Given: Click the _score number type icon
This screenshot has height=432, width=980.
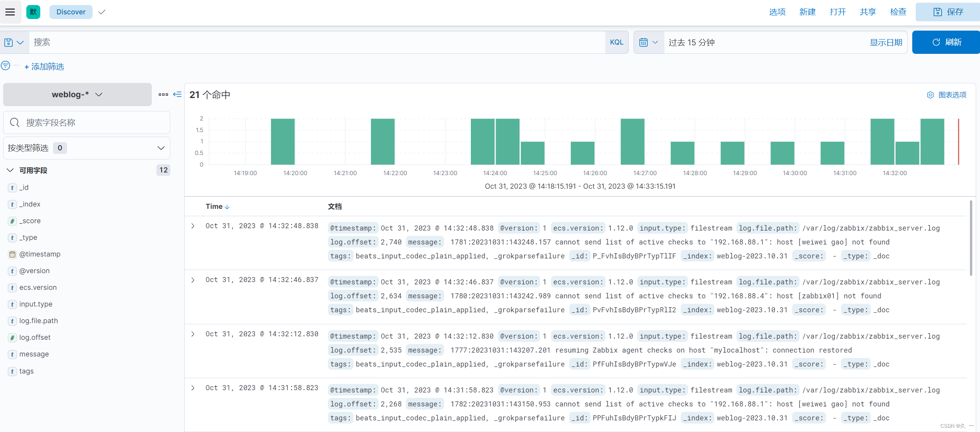Looking at the screenshot, I should (x=12, y=221).
